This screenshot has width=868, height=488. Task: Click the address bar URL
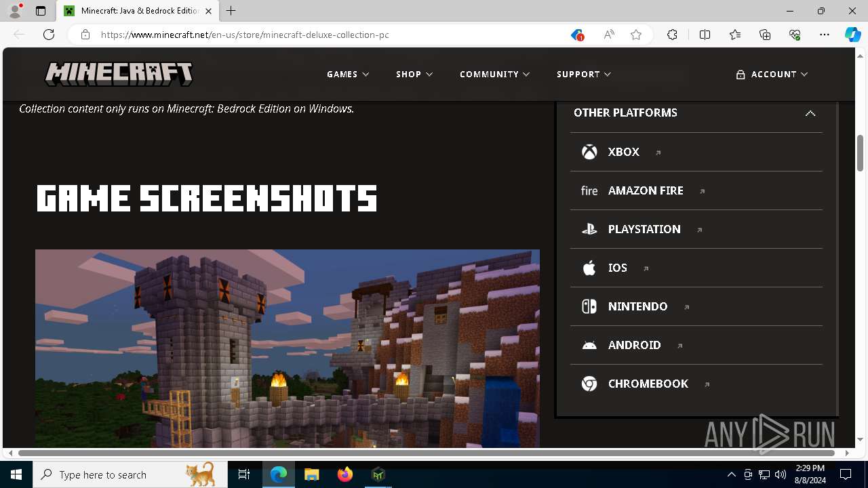click(x=245, y=35)
